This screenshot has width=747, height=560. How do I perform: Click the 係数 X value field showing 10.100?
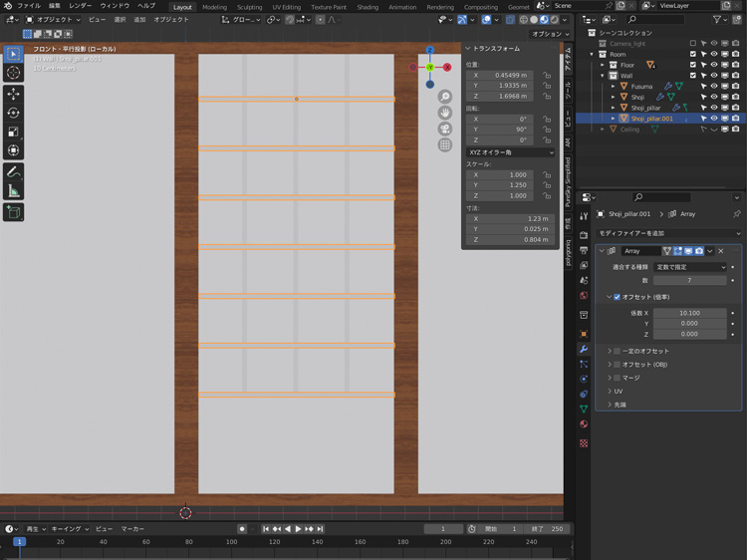pos(689,313)
